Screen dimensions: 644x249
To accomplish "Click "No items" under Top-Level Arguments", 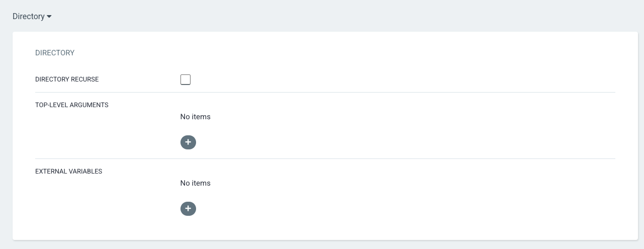I will coord(195,117).
